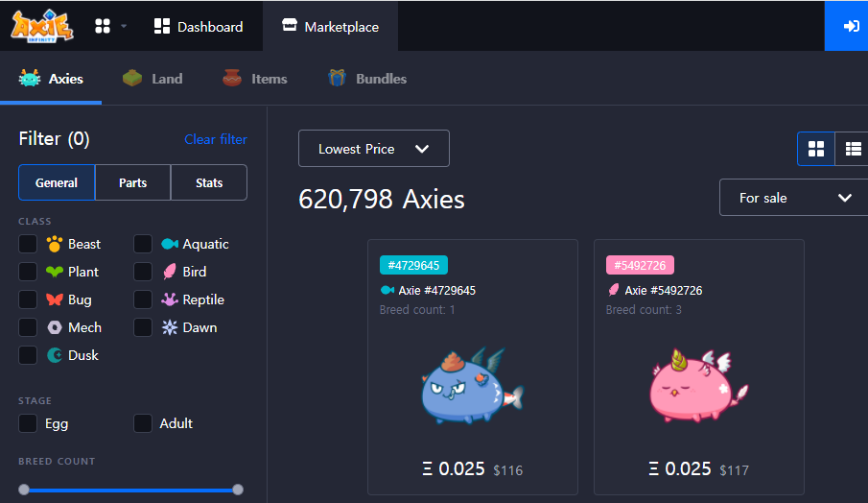Viewport: 868px width, 503px height.
Task: Click the 620,798 Axies count heading
Action: [382, 199]
